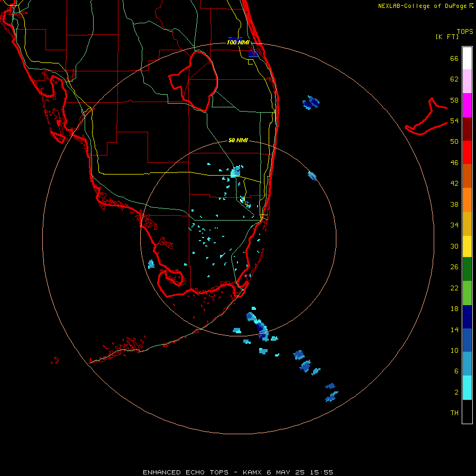
Task: Click the dark red 54 kft legend swatch
Action: tap(467, 129)
